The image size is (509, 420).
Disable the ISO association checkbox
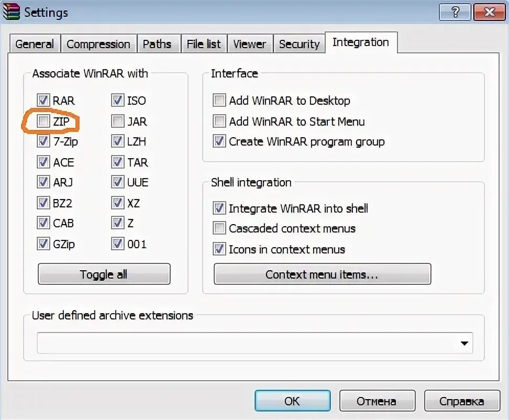[117, 101]
